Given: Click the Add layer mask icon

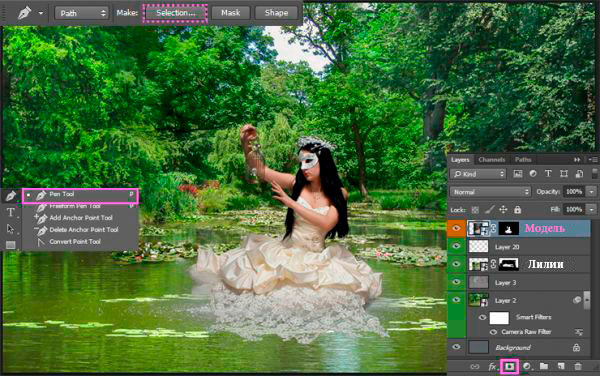Looking at the screenshot, I should (509, 366).
